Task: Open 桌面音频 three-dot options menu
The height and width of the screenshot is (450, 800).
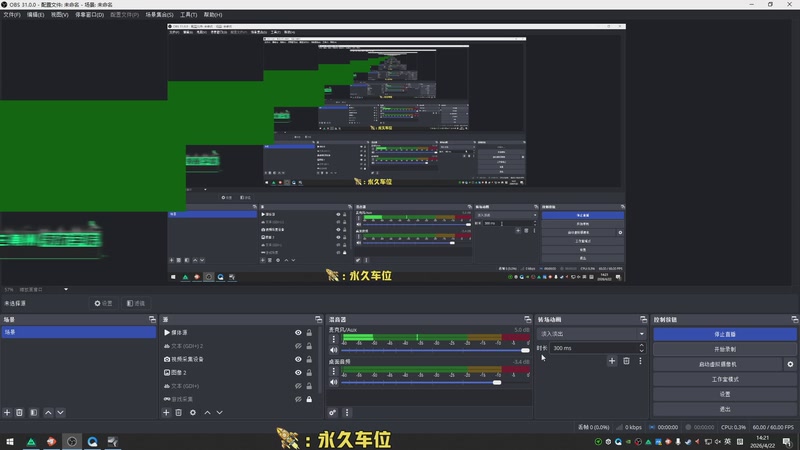Action: (x=334, y=371)
